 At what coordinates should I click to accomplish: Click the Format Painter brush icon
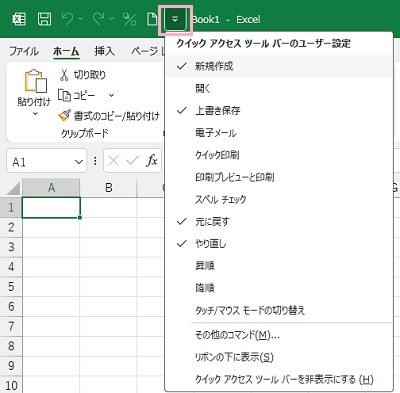64,116
